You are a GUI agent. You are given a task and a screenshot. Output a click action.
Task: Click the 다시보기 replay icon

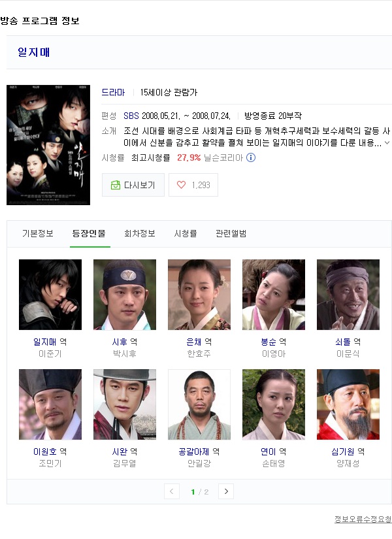coord(115,185)
